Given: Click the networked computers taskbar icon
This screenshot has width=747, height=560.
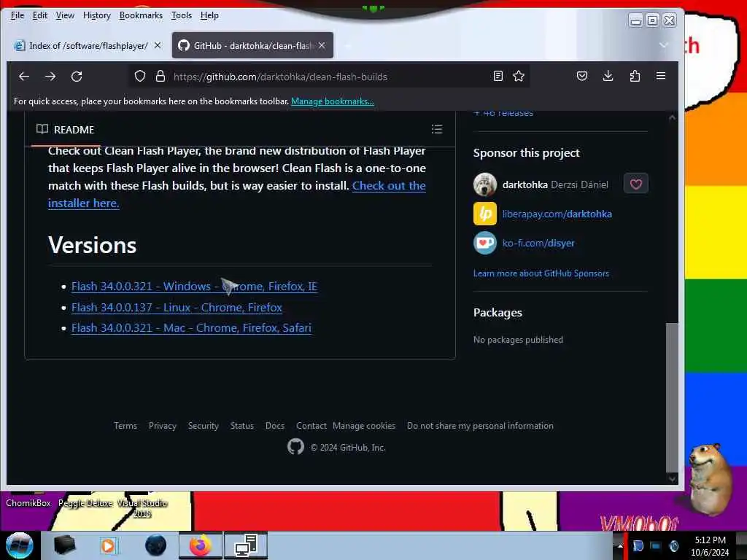Looking at the screenshot, I should click(x=246, y=545).
